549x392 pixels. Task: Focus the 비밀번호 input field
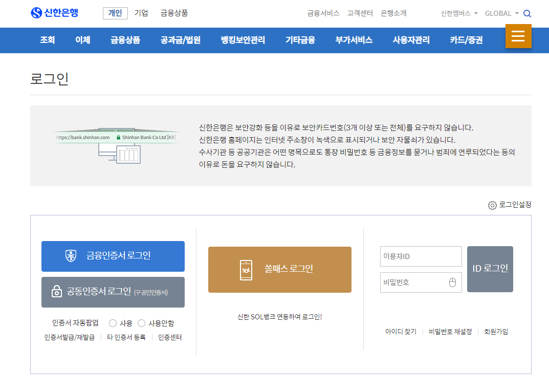421,282
